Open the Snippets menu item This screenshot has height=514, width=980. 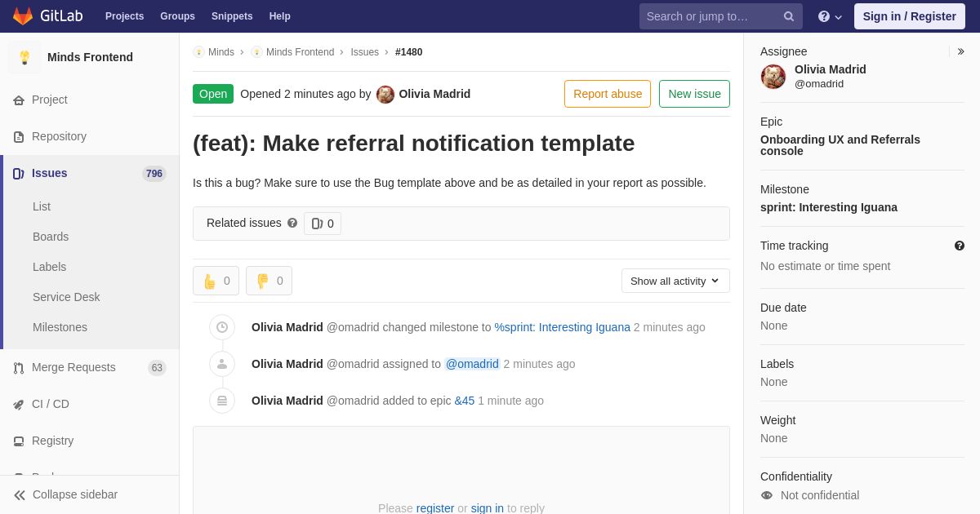(x=232, y=16)
